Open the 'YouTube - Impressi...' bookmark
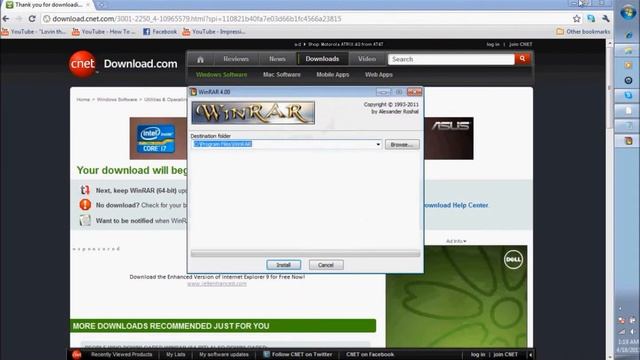Viewport: 640px width, 360px height. [214, 31]
